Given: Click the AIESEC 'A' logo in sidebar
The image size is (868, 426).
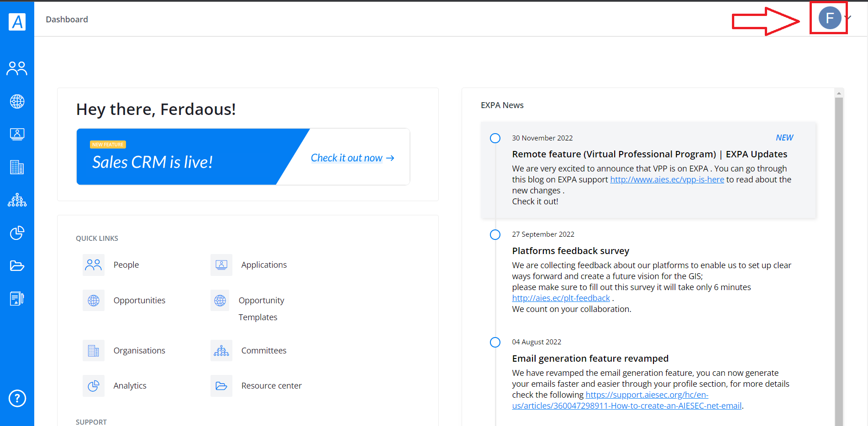Looking at the screenshot, I should point(17,21).
